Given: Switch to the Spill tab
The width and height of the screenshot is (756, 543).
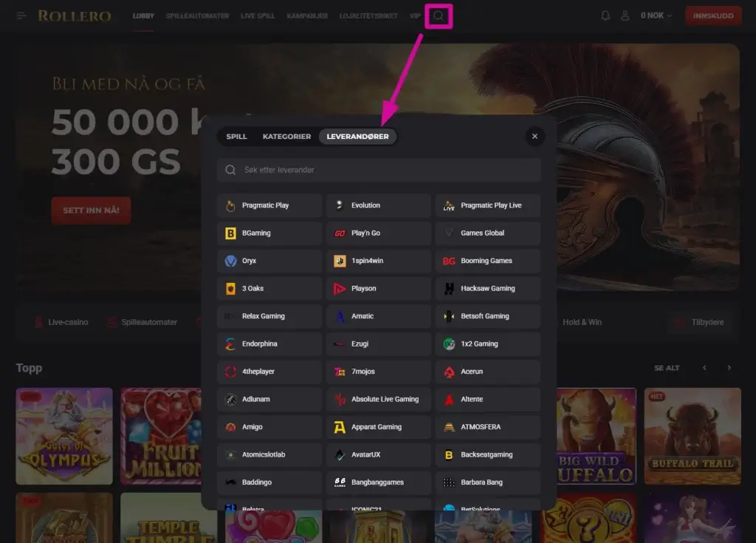Looking at the screenshot, I should pos(236,137).
